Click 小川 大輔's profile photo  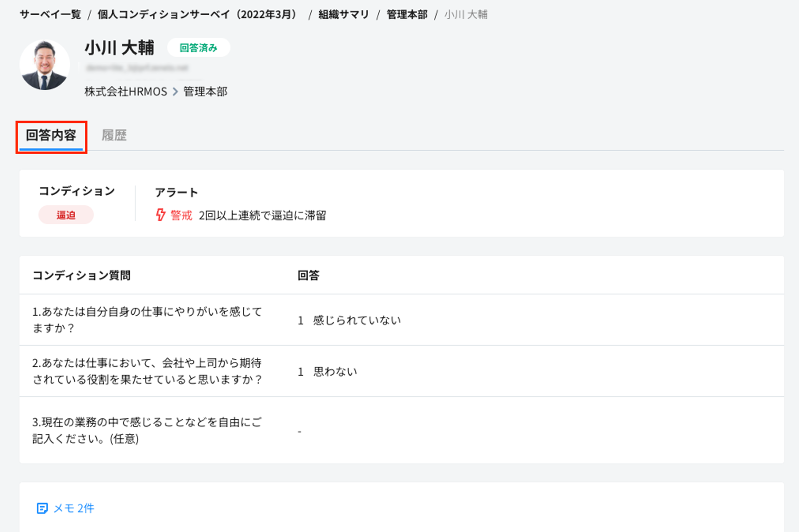point(45,65)
